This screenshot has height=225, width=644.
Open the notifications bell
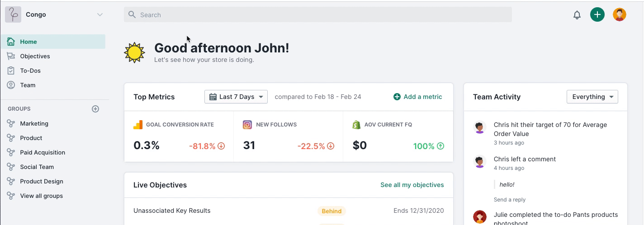[x=577, y=15]
